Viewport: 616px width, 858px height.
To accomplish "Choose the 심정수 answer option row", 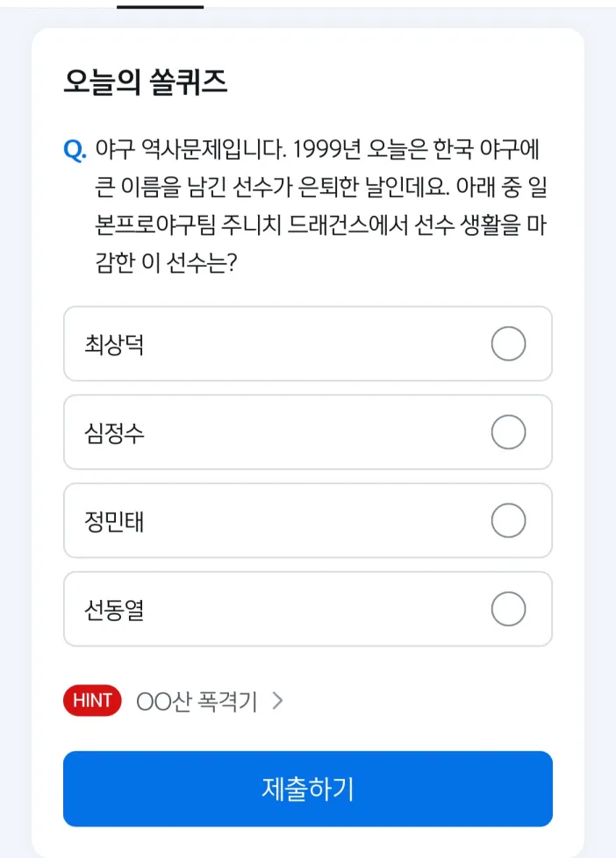I will click(x=307, y=433).
